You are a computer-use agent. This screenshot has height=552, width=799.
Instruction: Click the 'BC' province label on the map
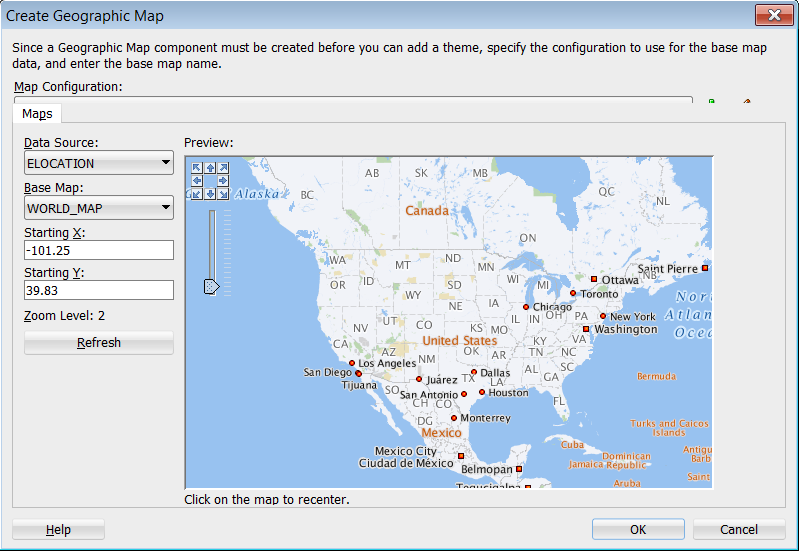(x=307, y=195)
